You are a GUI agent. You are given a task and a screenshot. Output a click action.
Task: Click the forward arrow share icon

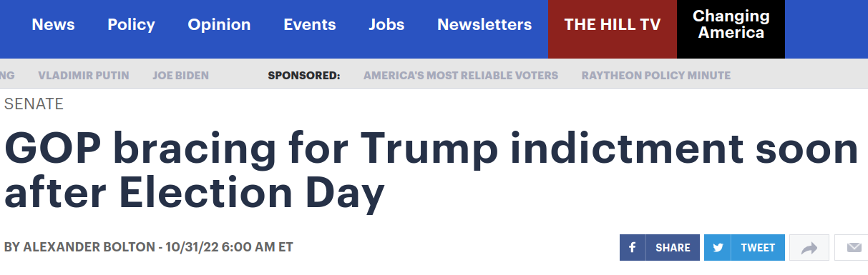809,248
